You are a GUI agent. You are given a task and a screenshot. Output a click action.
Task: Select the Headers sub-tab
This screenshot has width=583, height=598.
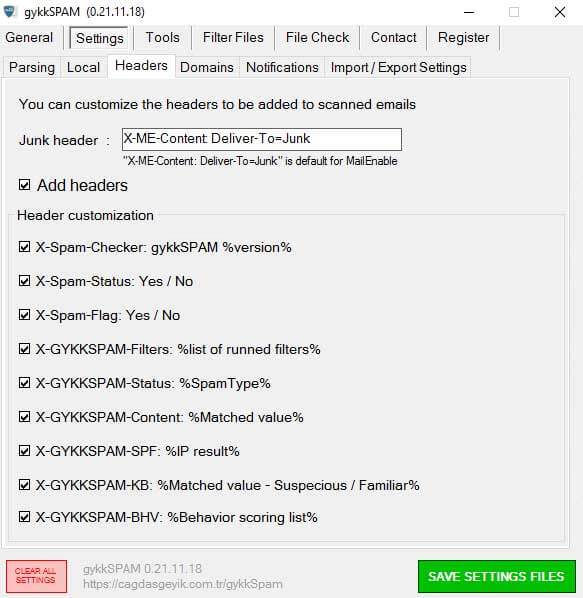141,66
